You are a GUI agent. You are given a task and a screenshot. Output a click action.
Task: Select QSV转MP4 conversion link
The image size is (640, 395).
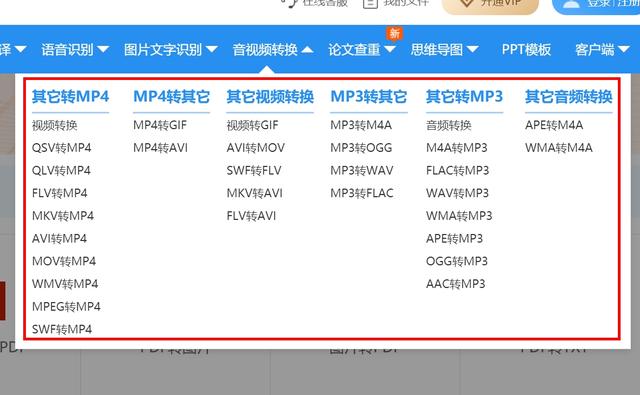(62, 148)
